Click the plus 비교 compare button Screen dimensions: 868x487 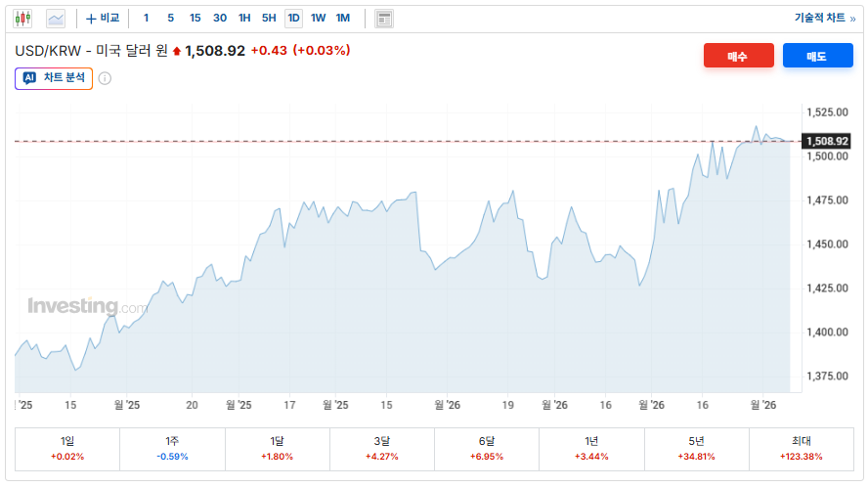pyautogui.click(x=103, y=19)
